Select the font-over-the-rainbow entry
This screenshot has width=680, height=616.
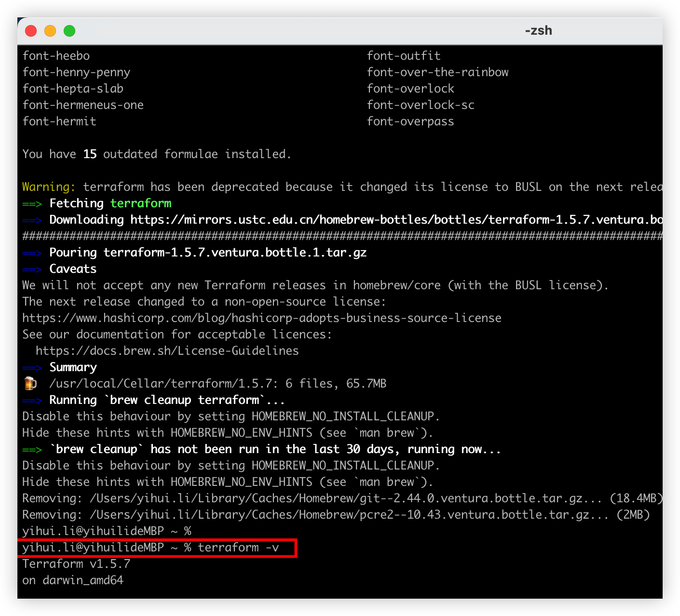437,72
